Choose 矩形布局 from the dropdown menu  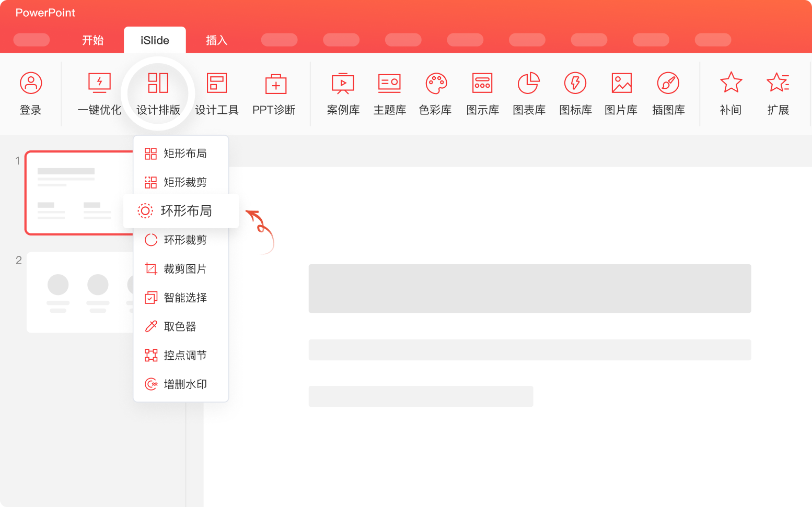(181, 154)
